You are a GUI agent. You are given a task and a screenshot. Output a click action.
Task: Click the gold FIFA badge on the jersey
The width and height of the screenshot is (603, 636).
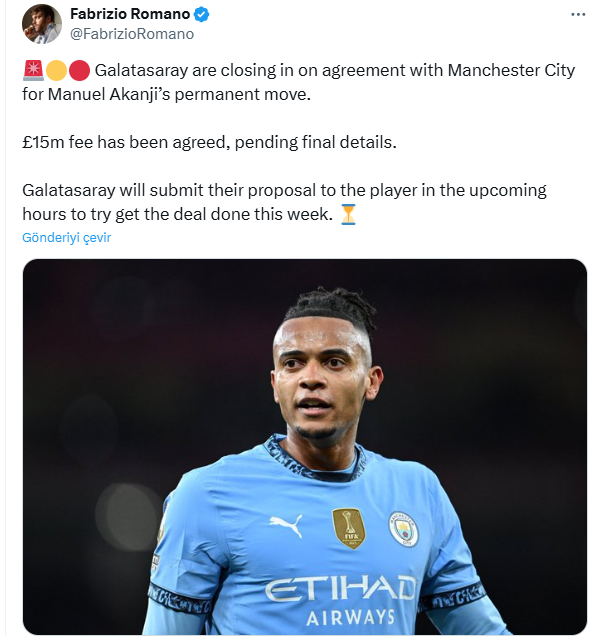348,528
